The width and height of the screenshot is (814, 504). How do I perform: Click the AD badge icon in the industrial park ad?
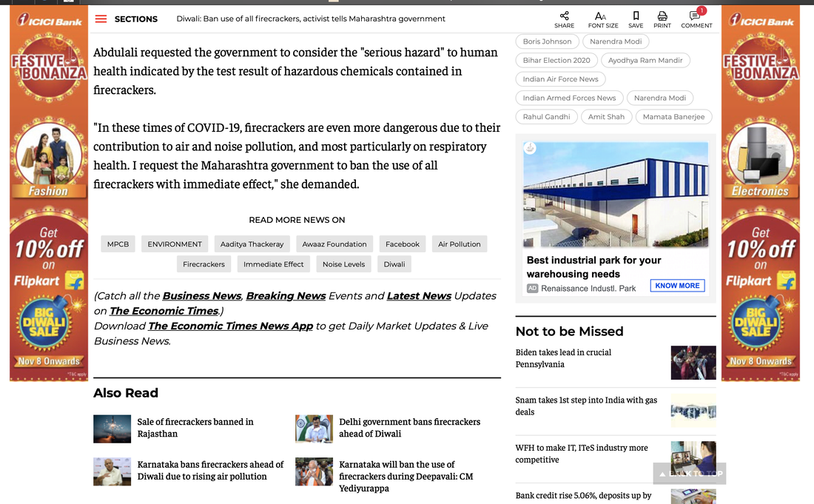point(532,288)
